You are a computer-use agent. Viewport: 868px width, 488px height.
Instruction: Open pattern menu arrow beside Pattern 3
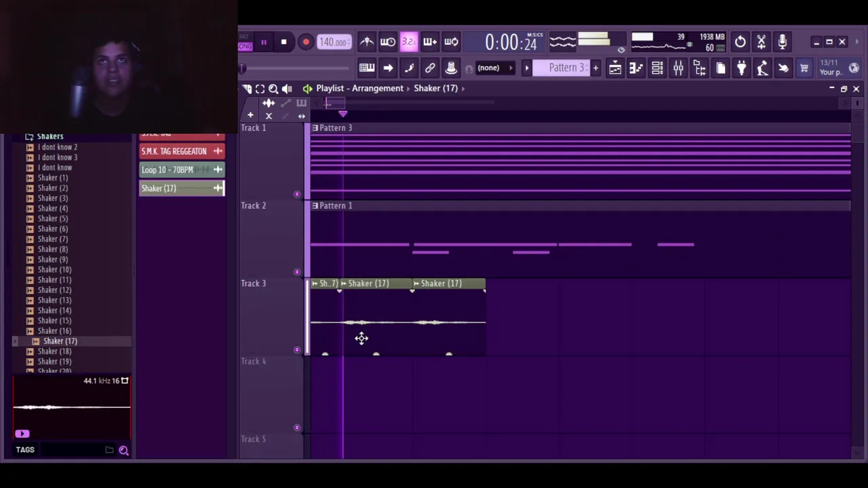[x=526, y=68]
